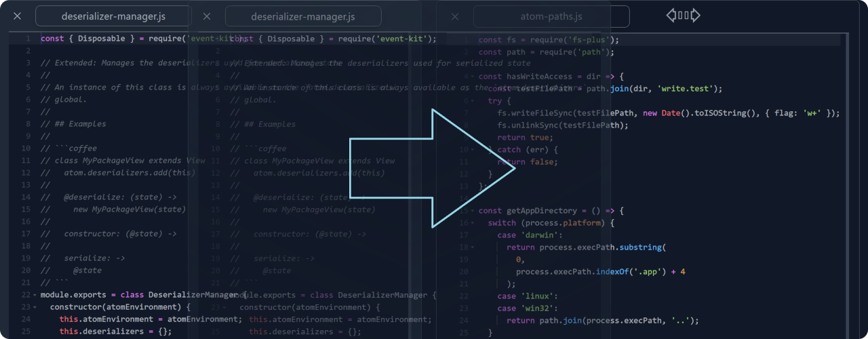The image size is (868, 339).
Task: Select the faded middle deserializer-manager.js tab
Action: tap(303, 16)
